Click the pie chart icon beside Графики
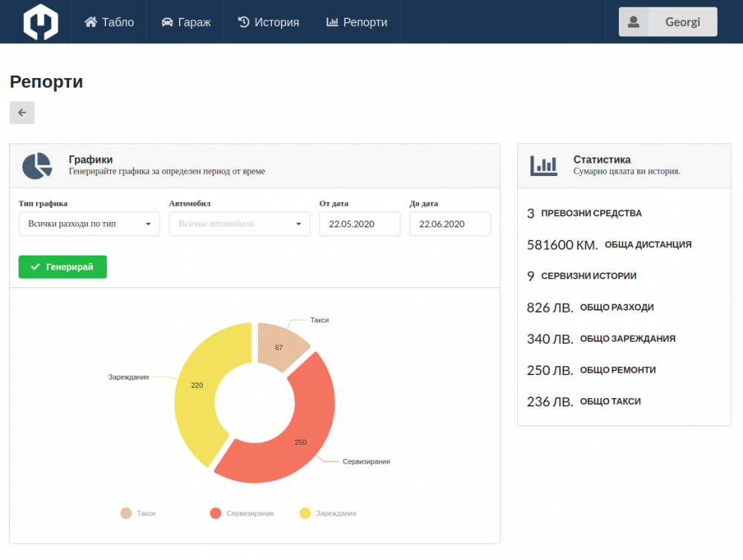 tap(37, 166)
